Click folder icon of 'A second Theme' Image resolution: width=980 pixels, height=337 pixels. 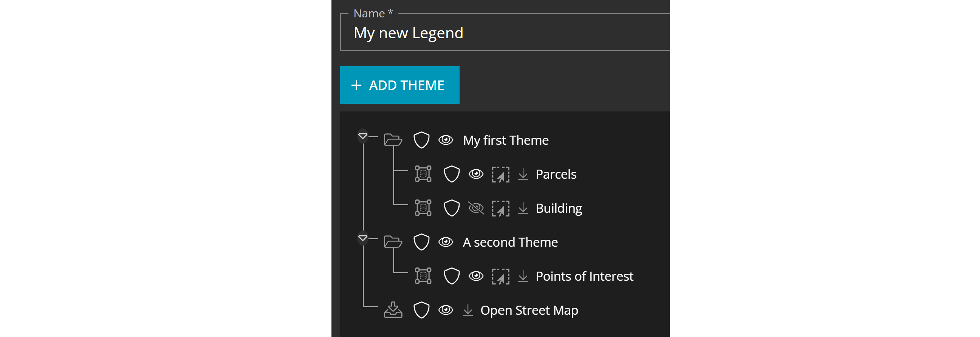pyautogui.click(x=393, y=242)
